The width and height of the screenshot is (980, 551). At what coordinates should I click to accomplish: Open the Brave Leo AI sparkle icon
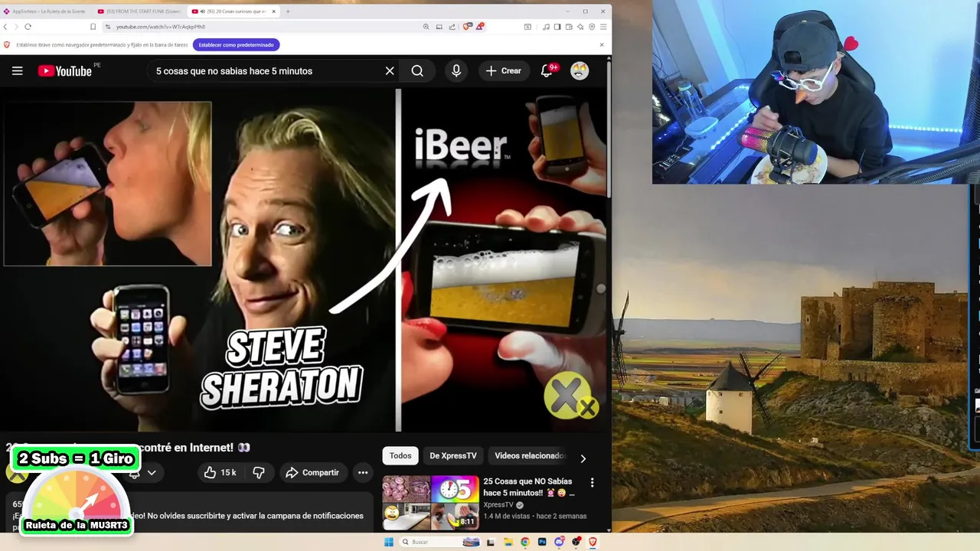580,27
